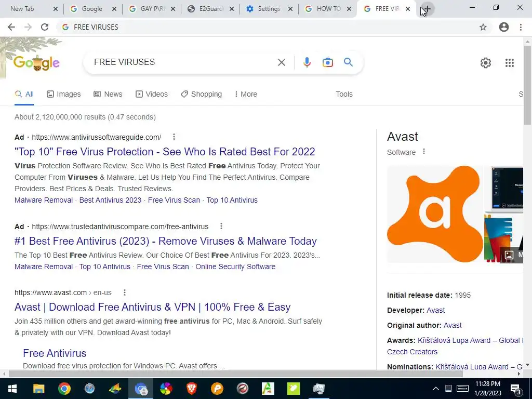
Task: Close the FREE VIRUSES browser tab
Action: [408, 9]
